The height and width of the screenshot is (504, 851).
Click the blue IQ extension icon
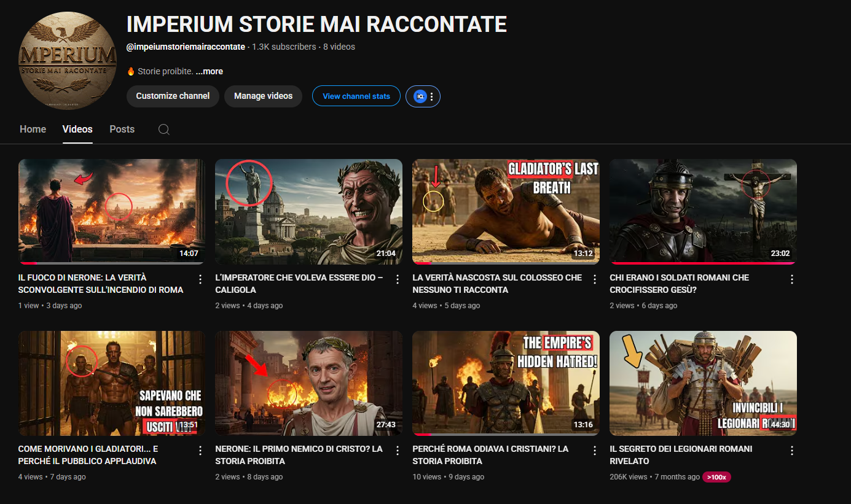click(x=420, y=96)
